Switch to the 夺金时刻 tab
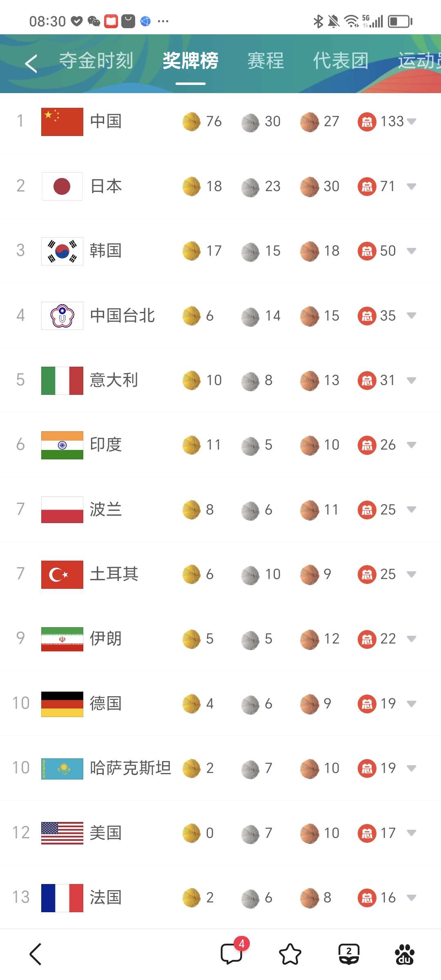 [x=96, y=61]
